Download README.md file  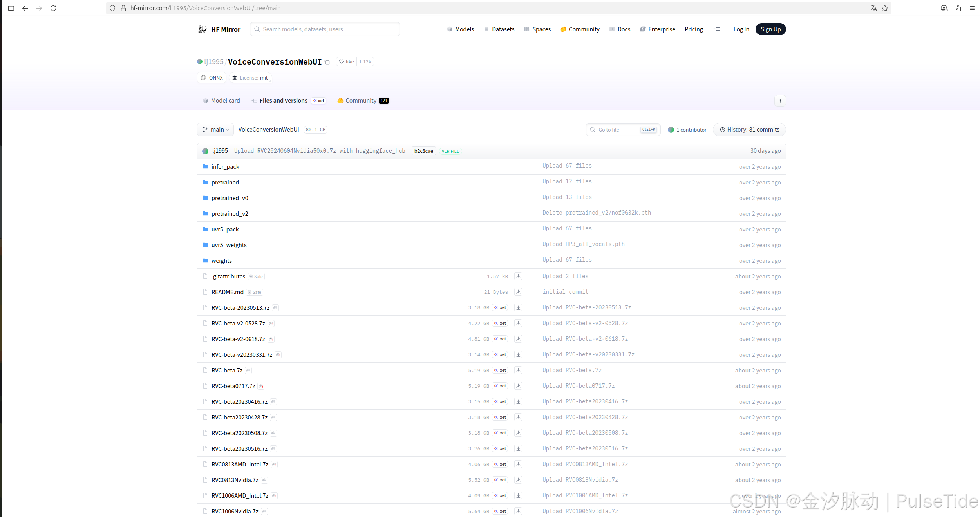click(518, 292)
